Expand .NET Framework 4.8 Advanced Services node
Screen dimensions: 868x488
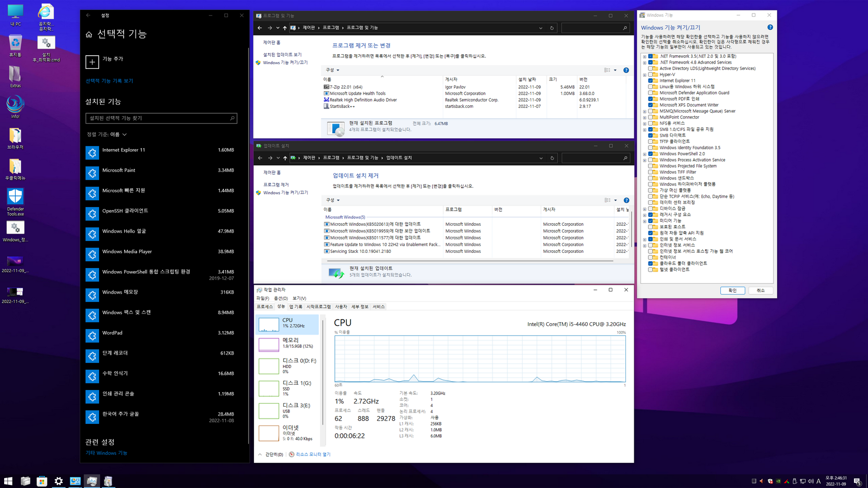pos(645,63)
